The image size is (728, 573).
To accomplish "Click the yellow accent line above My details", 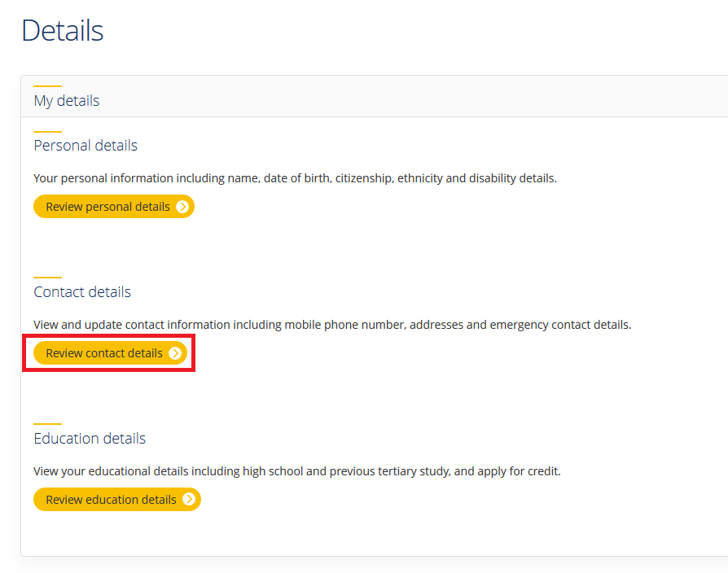I will pos(47,85).
